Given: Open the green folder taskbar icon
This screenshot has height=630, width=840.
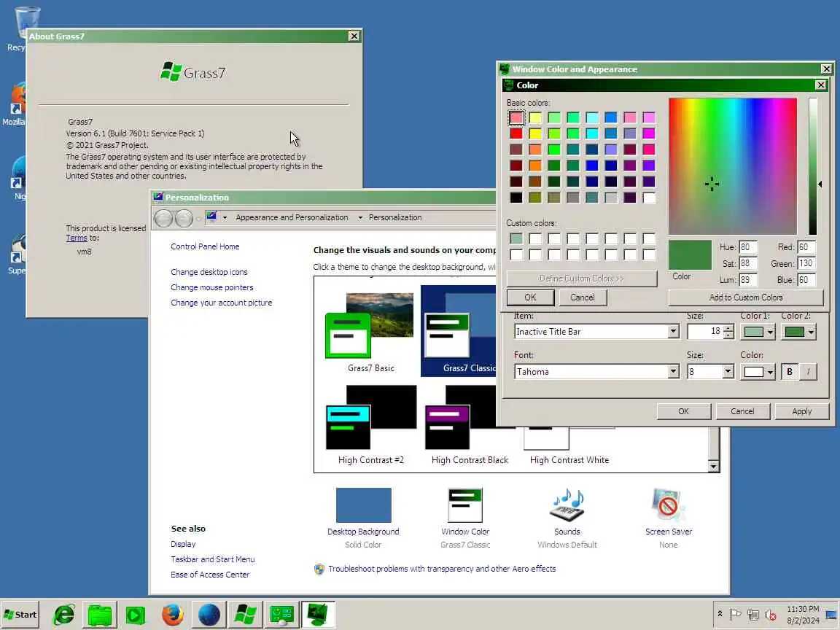Looking at the screenshot, I should click(x=100, y=615).
